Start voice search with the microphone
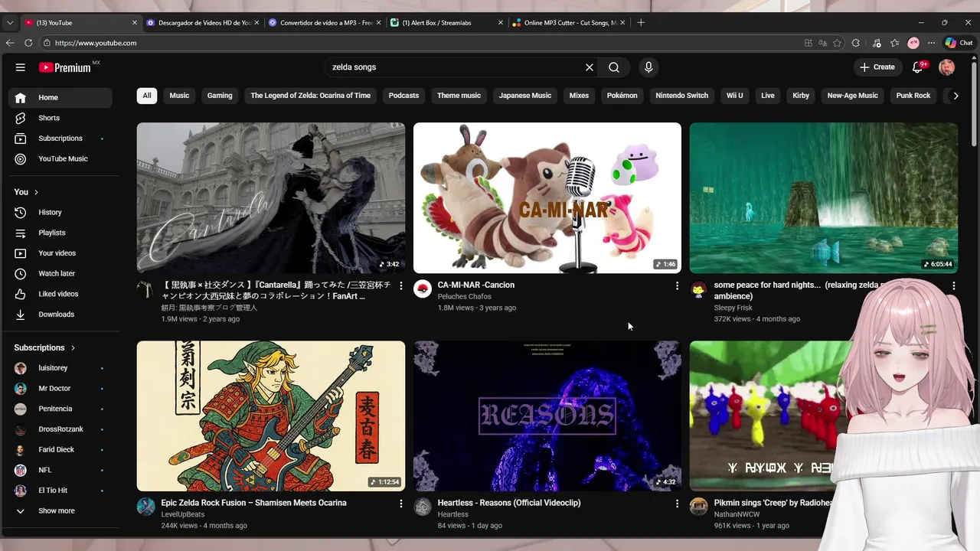Image resolution: width=980 pixels, height=551 pixels. point(648,67)
